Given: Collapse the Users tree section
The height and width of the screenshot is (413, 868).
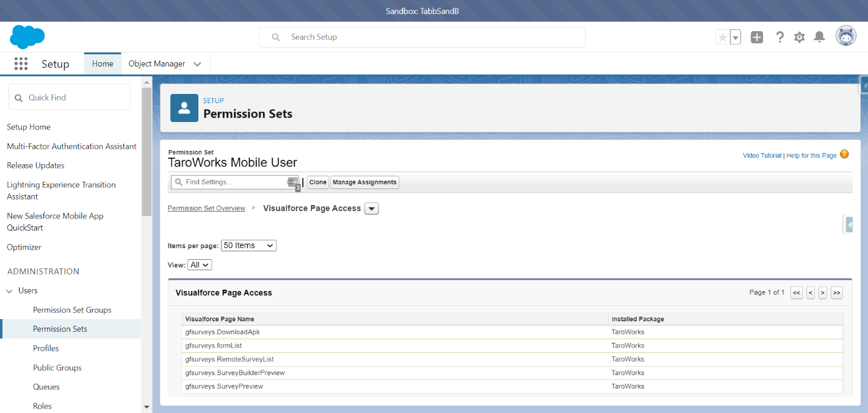Looking at the screenshot, I should tap(10, 291).
